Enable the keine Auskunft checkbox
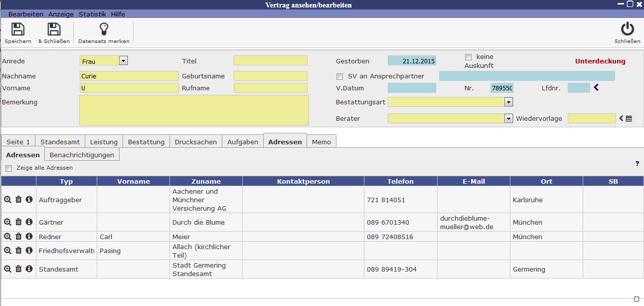Image resolution: width=644 pixels, height=306 pixels. pyautogui.click(x=468, y=57)
